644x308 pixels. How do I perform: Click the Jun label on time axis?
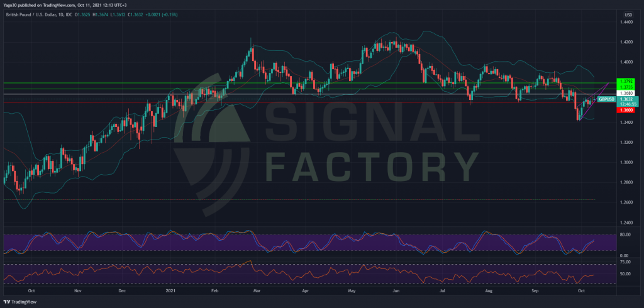point(396,290)
